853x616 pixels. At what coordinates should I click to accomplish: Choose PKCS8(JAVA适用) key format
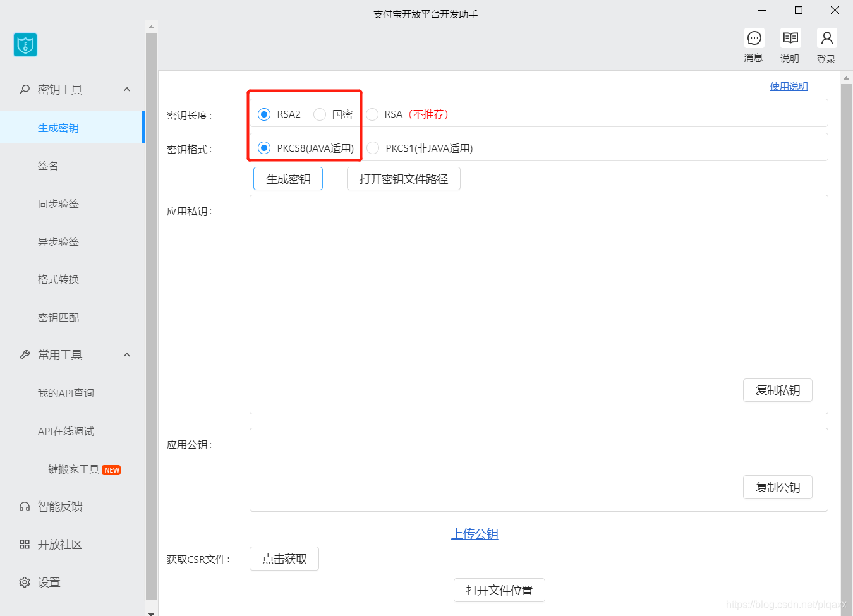(264, 148)
